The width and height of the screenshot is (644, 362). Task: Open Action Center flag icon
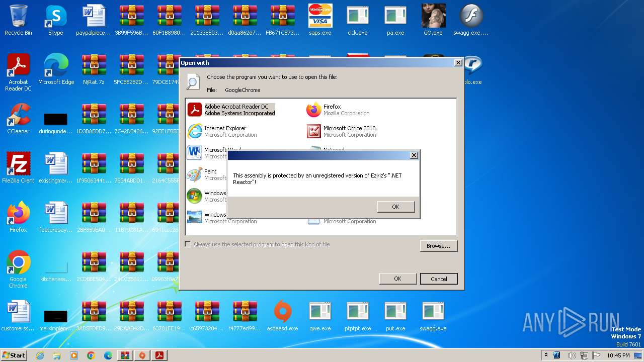[x=597, y=355]
